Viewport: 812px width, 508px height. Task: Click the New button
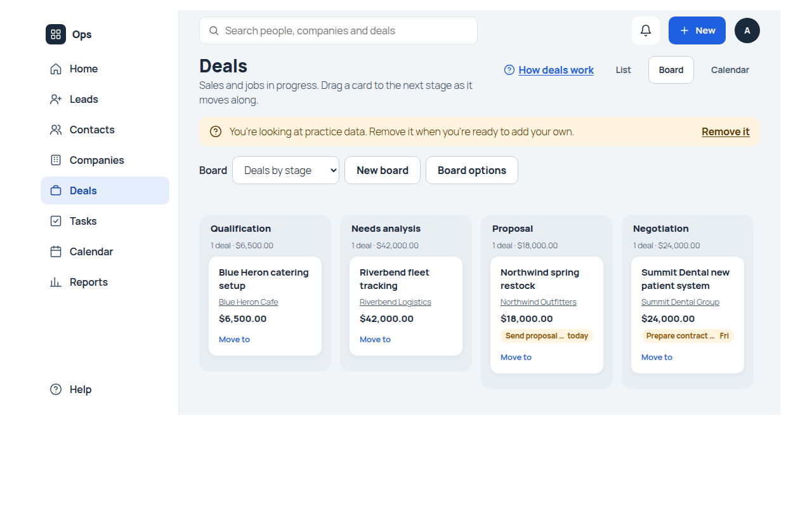(697, 30)
